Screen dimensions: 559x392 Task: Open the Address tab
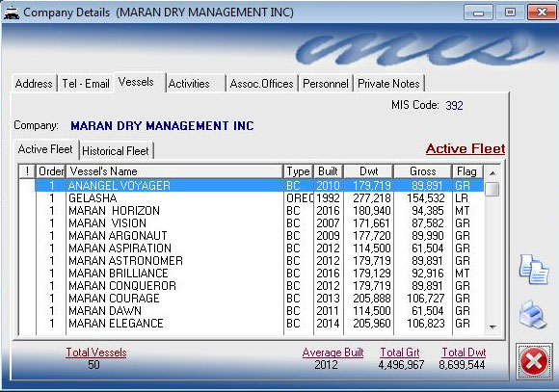pyautogui.click(x=34, y=84)
